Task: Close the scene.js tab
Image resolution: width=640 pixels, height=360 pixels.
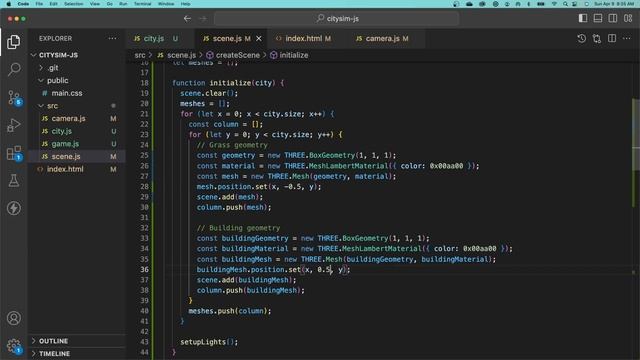Action: click(x=259, y=38)
